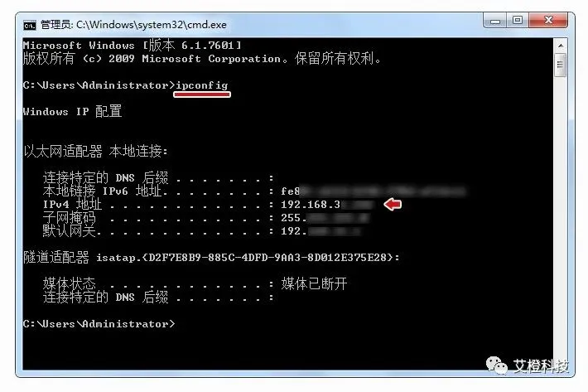Click the 艾橙科技 watermark text
The image size is (588, 392).
pos(541,365)
